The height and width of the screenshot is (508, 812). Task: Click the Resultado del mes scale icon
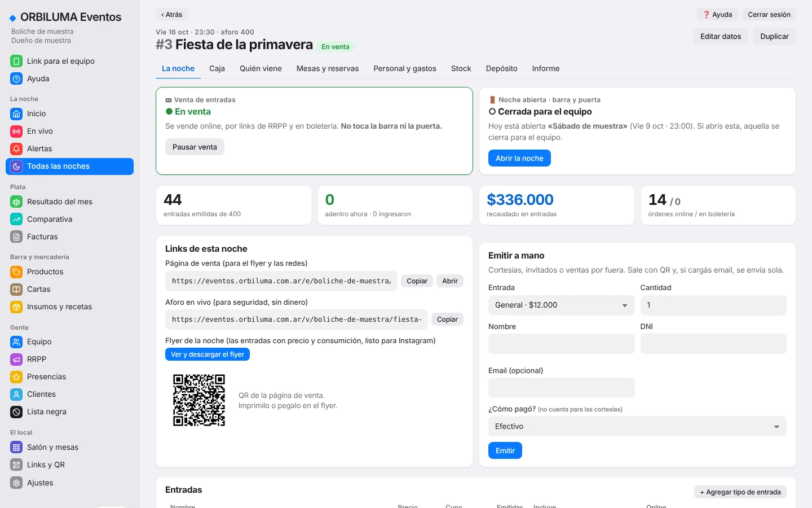[16, 202]
